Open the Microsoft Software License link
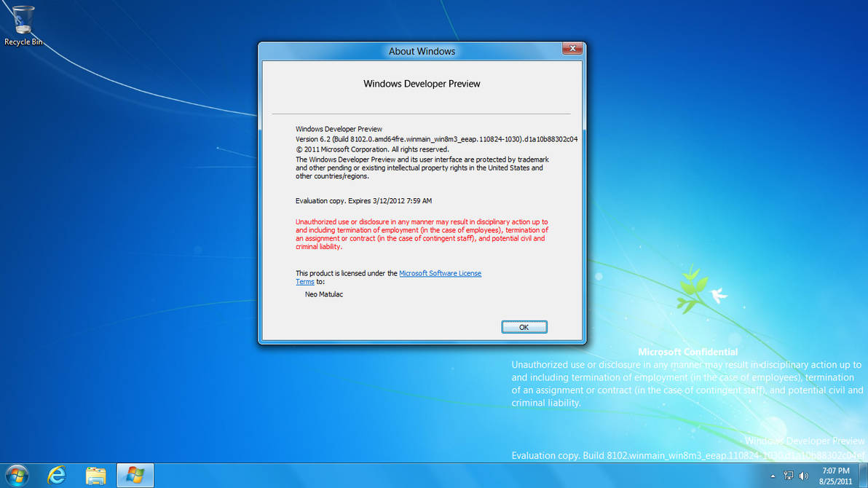Viewport: 868px width, 488px height. [x=440, y=273]
